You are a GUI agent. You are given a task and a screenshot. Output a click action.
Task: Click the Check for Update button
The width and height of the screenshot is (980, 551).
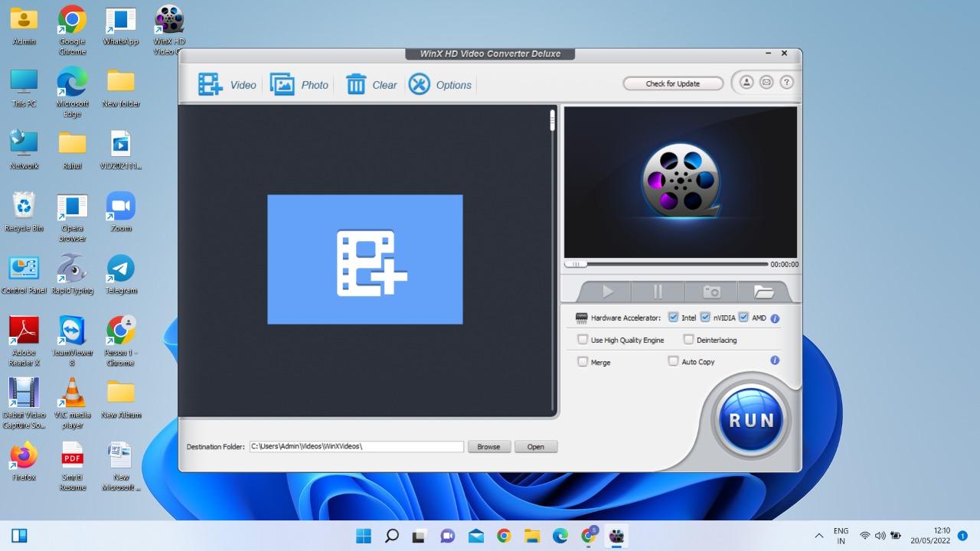(x=672, y=83)
